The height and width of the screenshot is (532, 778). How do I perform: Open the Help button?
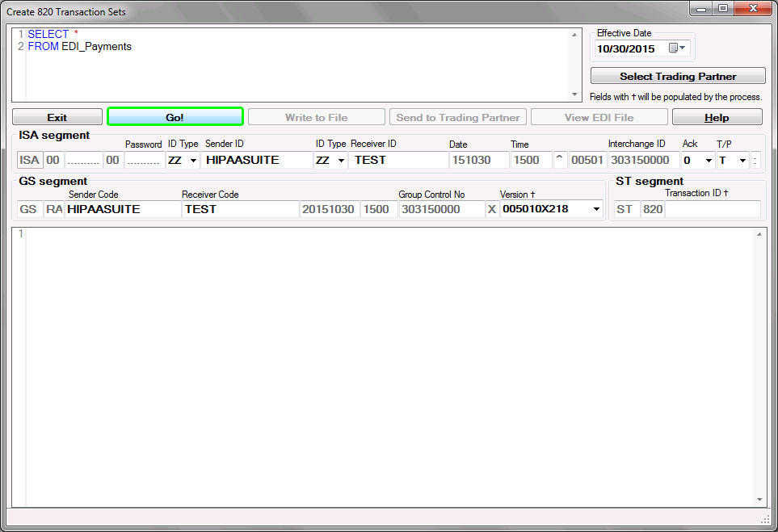click(x=717, y=117)
